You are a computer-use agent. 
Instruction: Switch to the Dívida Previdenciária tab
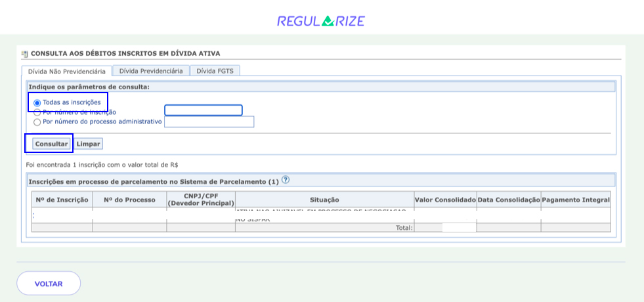(x=151, y=70)
